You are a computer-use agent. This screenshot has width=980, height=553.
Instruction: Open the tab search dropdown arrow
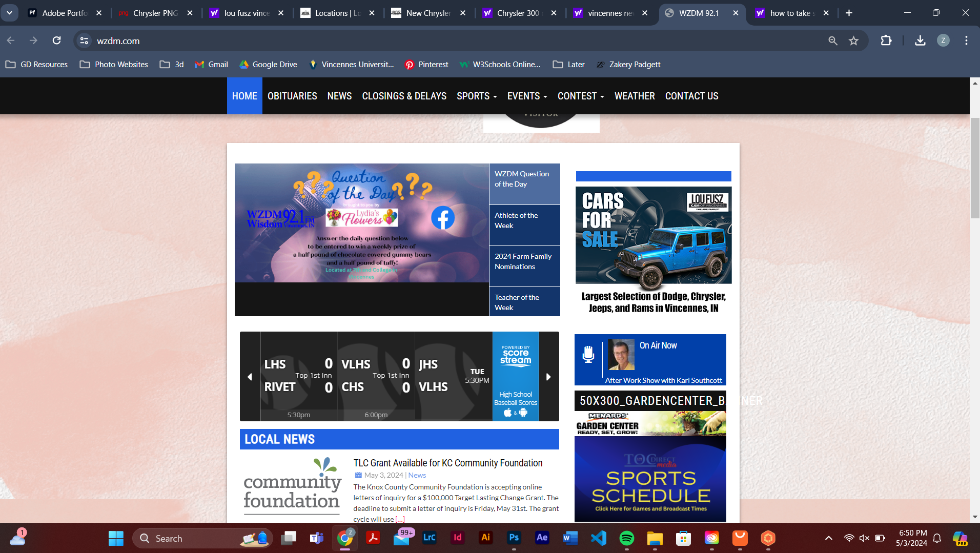click(9, 13)
